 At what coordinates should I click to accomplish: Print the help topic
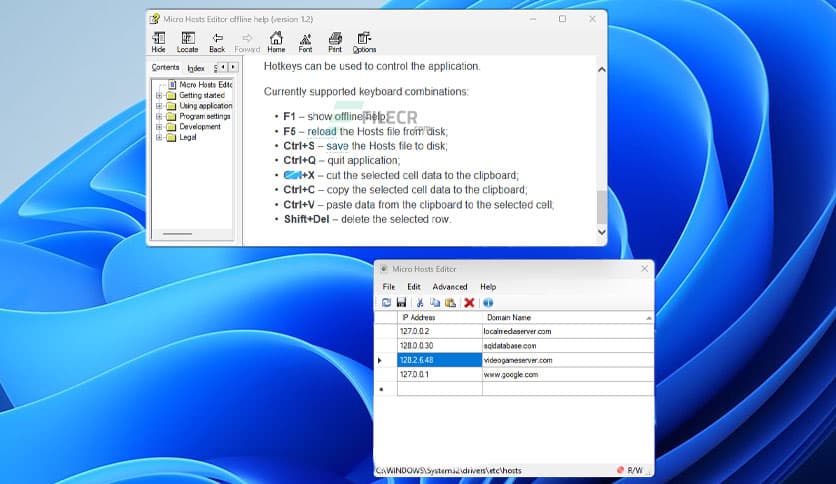pyautogui.click(x=335, y=42)
